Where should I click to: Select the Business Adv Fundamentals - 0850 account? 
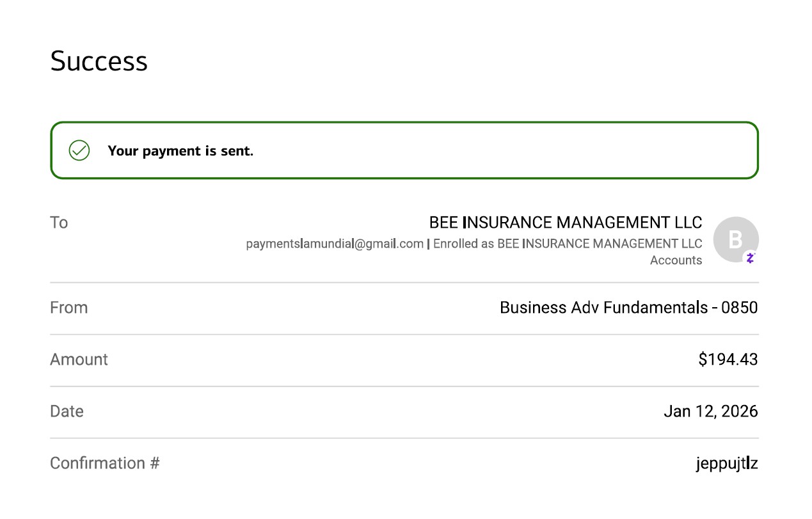(628, 308)
